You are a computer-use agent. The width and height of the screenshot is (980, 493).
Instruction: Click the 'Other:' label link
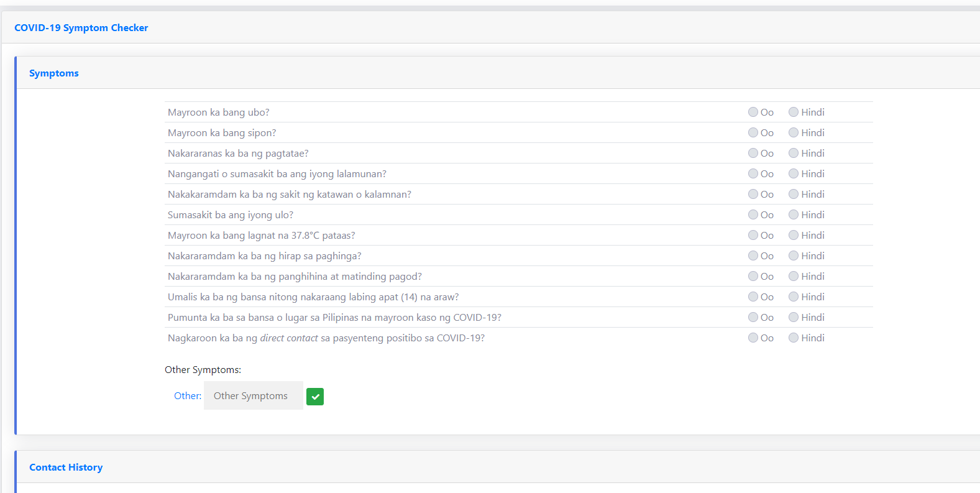tap(188, 396)
